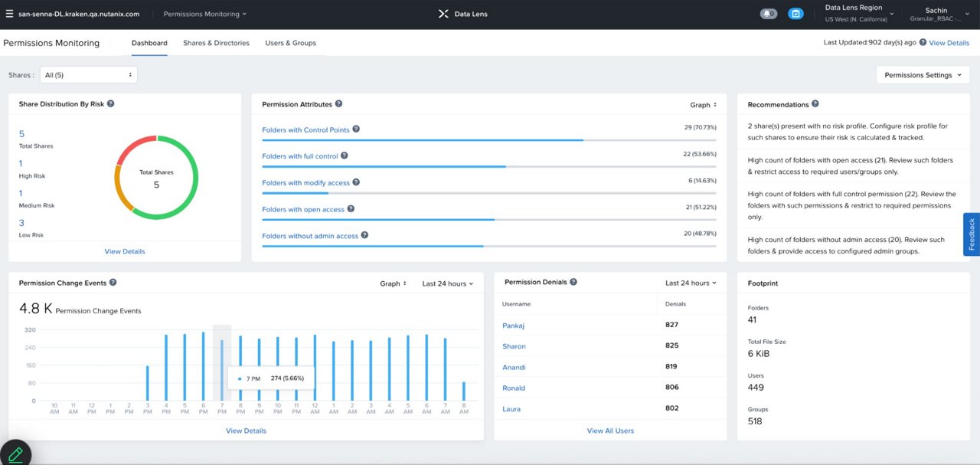Click the green low-risk segment of donut chart
Image resolution: width=980 pixels, height=465 pixels.
[x=194, y=184]
